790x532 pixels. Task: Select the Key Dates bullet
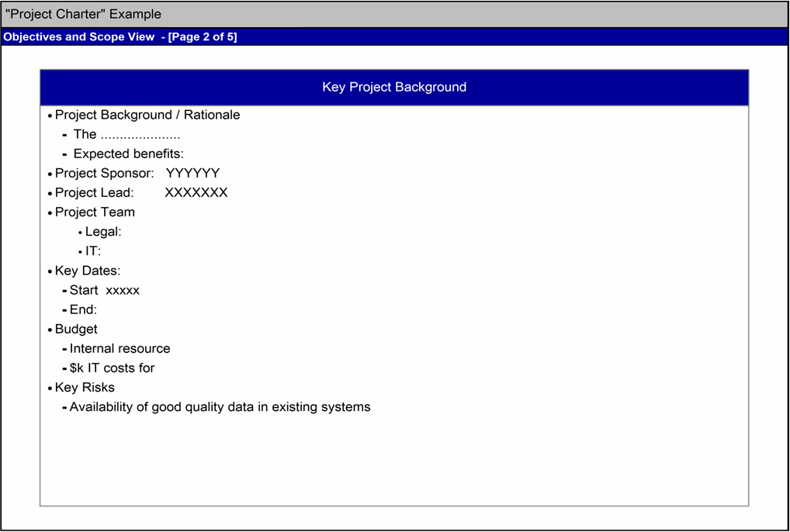(87, 271)
